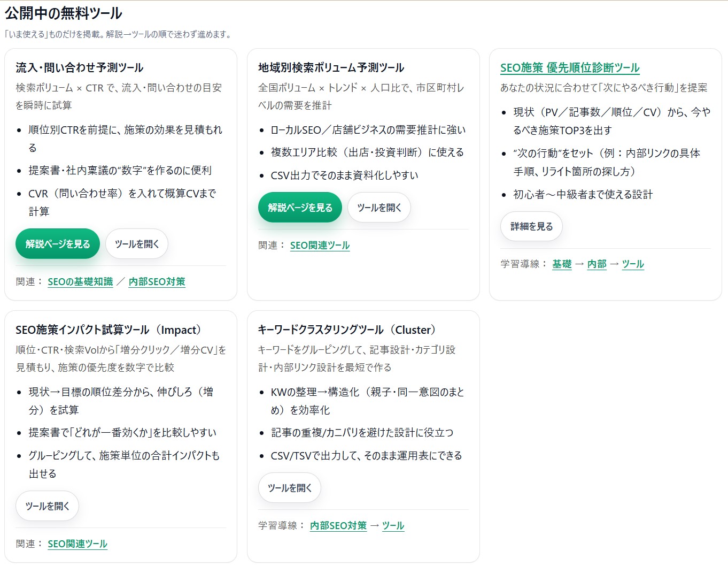The image size is (728, 566).
Task: Click SEO関連ツール link under 地域別検索ボリューム予測ツール
Action: point(320,246)
